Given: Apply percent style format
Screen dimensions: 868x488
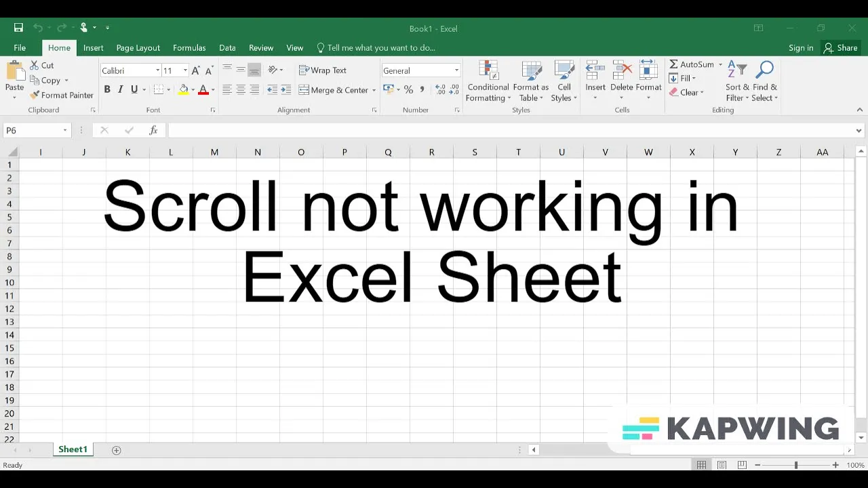Looking at the screenshot, I should [x=408, y=89].
